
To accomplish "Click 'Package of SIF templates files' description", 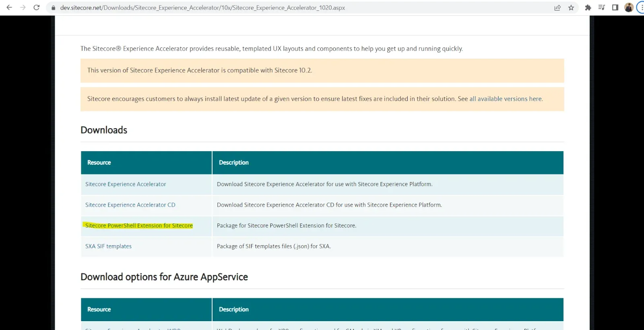I will pyautogui.click(x=274, y=246).
